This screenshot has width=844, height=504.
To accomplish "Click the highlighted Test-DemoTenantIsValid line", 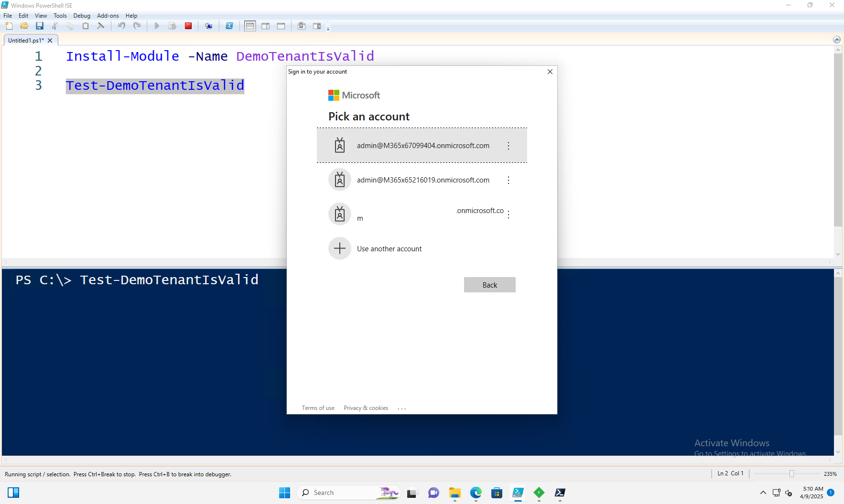I will [x=155, y=86].
